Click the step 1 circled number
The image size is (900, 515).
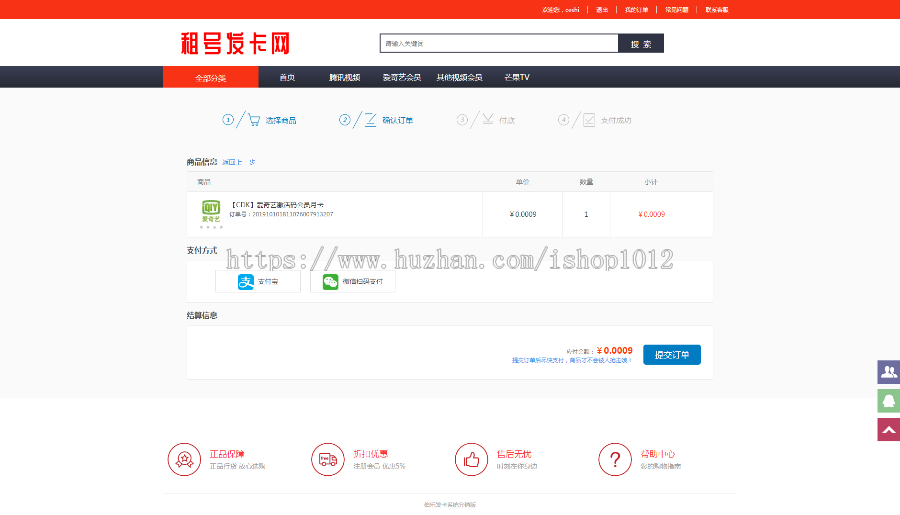228,119
